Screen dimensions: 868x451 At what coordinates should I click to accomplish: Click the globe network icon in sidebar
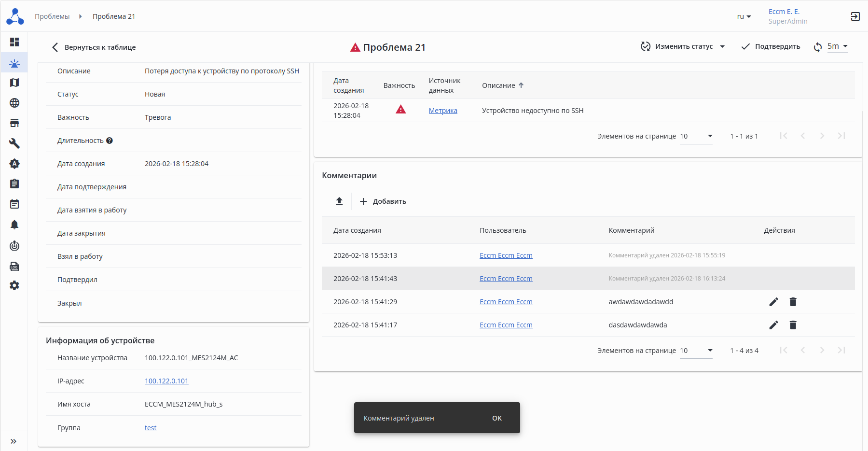pos(14,103)
